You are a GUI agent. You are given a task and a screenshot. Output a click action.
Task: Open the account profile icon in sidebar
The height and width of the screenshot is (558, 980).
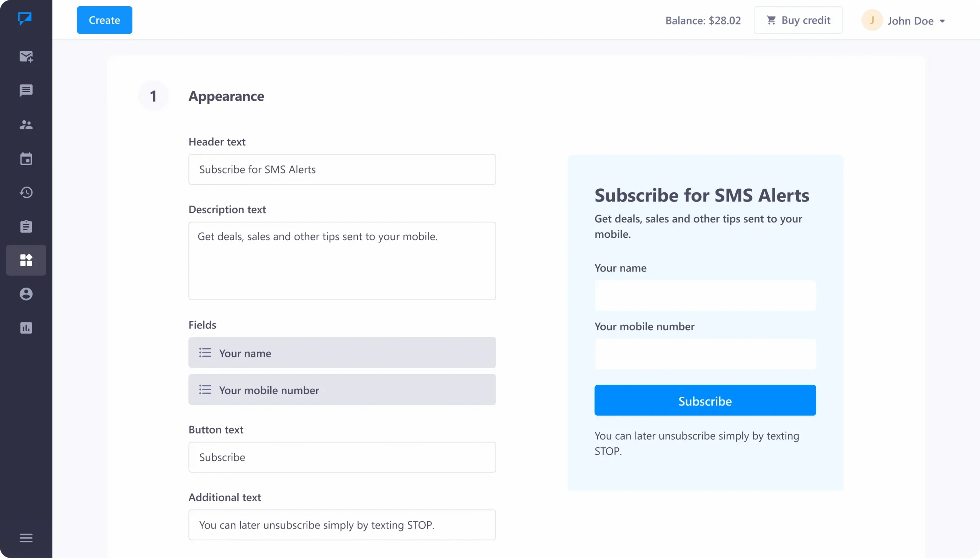[26, 294]
